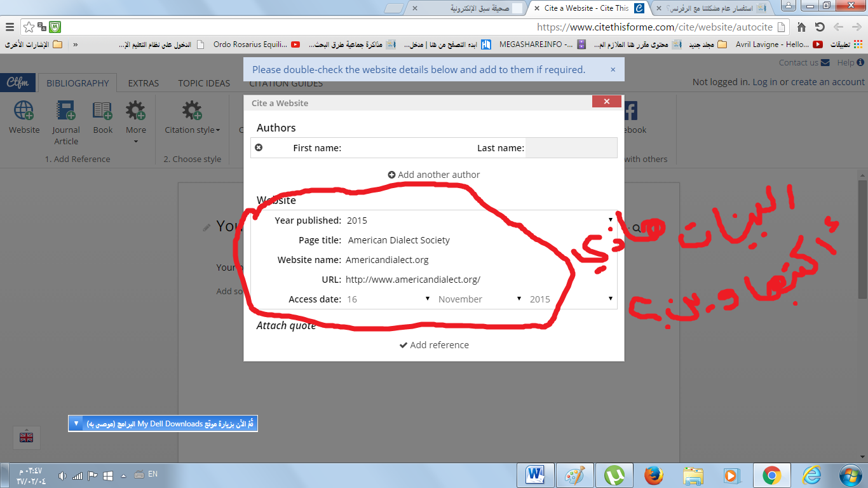
Task: Dismiss the double-check notification banner
Action: tap(613, 69)
